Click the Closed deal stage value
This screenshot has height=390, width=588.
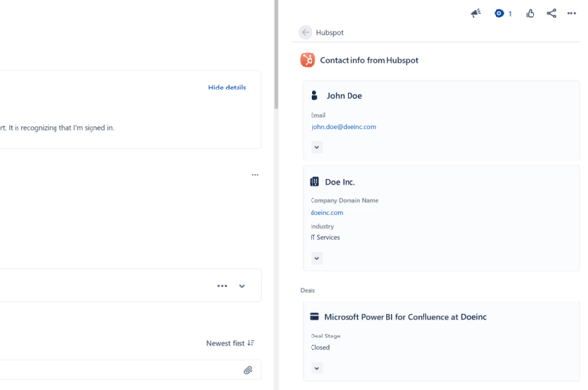pyautogui.click(x=320, y=347)
